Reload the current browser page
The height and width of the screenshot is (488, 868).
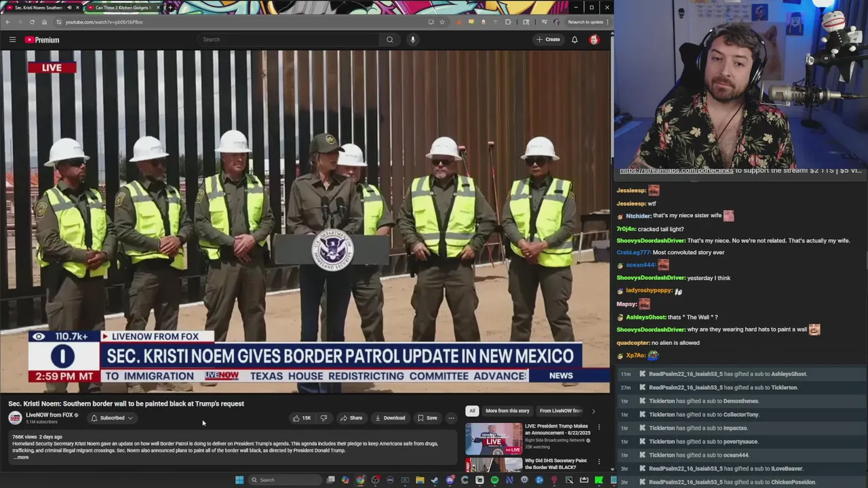point(32,22)
